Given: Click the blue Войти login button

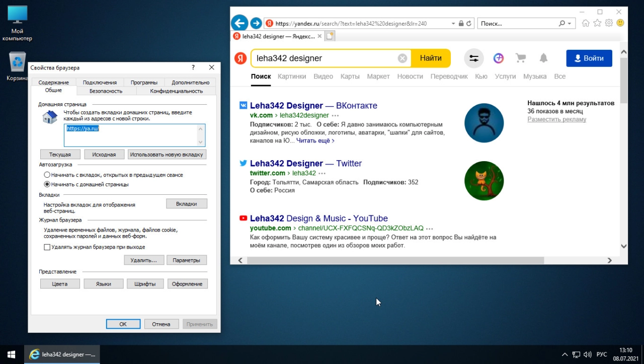Looking at the screenshot, I should pyautogui.click(x=589, y=58).
